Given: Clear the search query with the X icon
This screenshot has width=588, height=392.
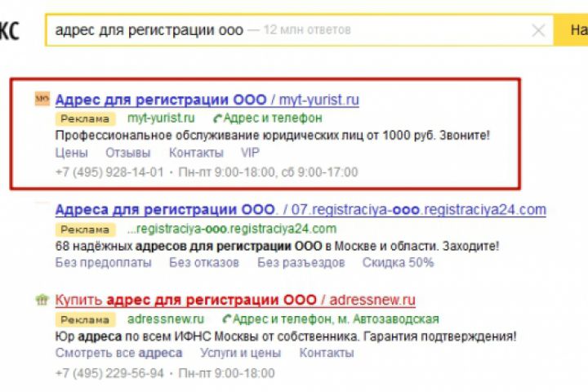Looking at the screenshot, I should [538, 30].
